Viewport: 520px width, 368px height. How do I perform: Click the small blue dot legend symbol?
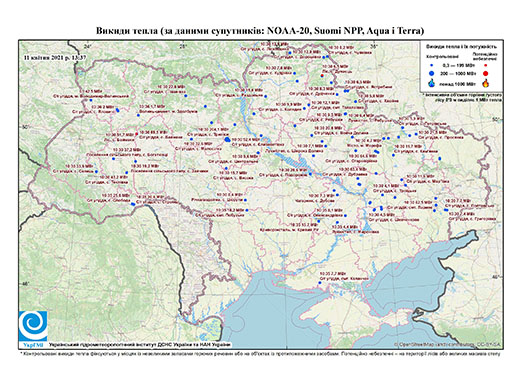431,66
